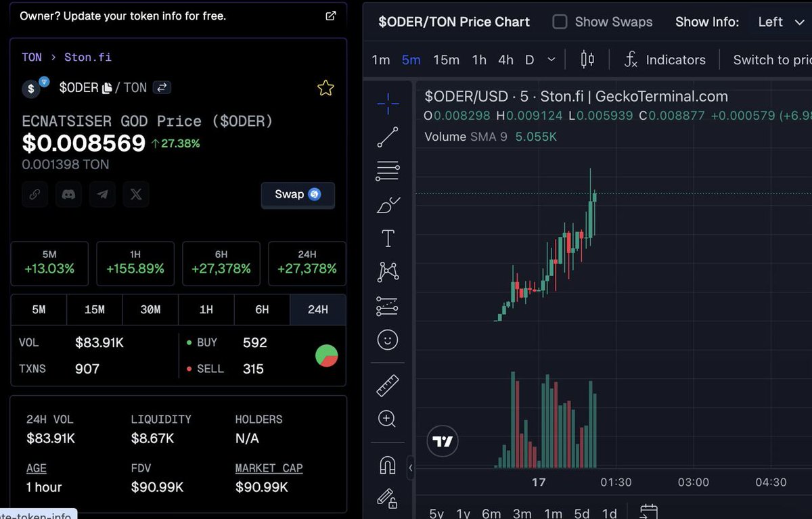Copy the $ODER token address
The height and width of the screenshot is (519, 812).
107,88
